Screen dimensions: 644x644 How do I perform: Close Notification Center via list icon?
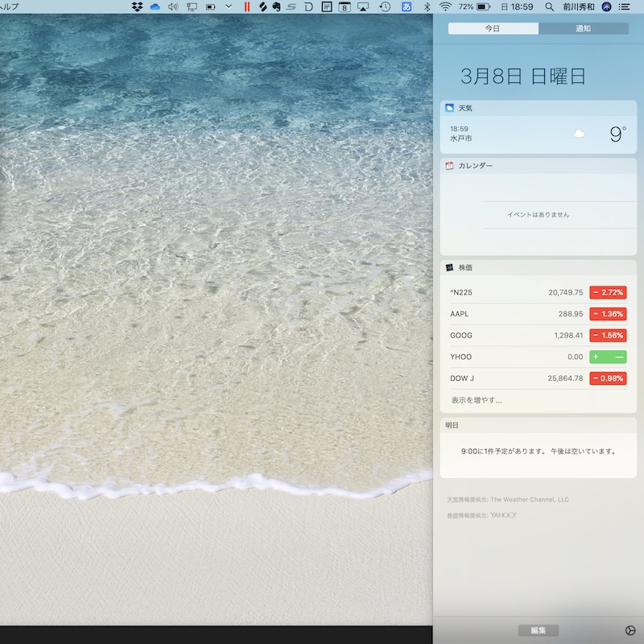(624, 6)
